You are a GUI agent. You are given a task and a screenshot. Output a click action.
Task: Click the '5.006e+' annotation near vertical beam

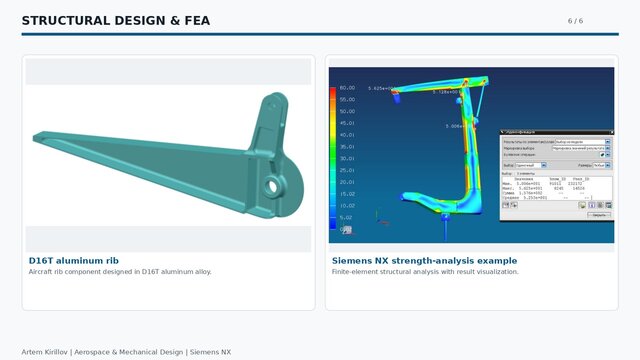[455, 126]
